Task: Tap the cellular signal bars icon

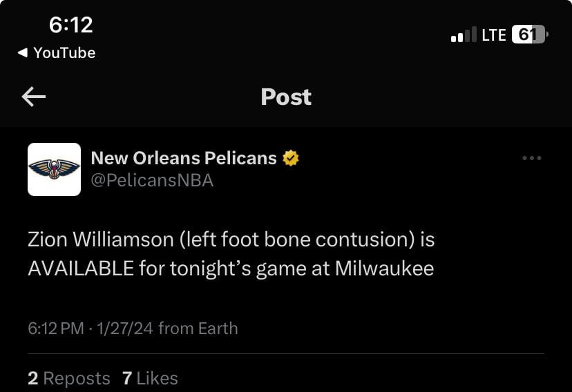Action: (x=464, y=35)
